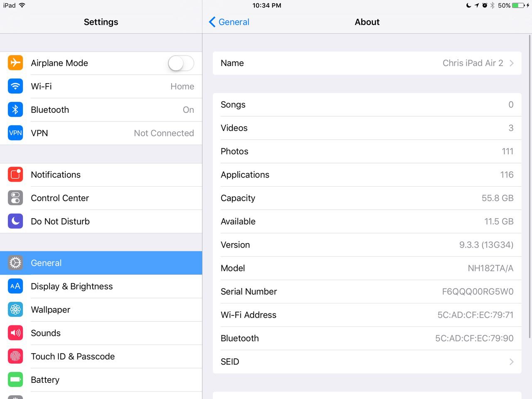
Task: Tap the Available value 11.5 GB
Action: [499, 222]
